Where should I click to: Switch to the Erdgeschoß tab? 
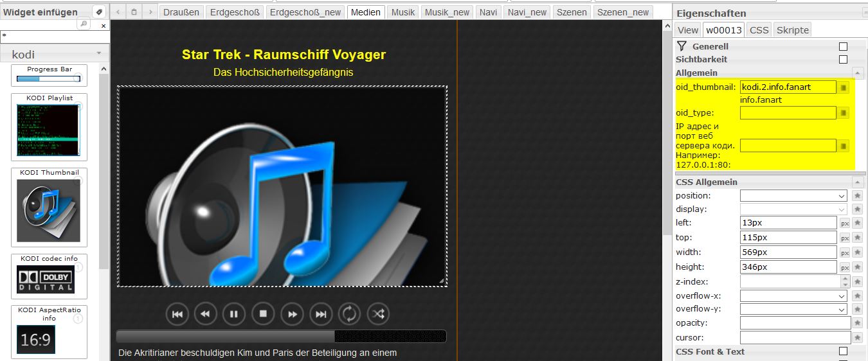(235, 12)
